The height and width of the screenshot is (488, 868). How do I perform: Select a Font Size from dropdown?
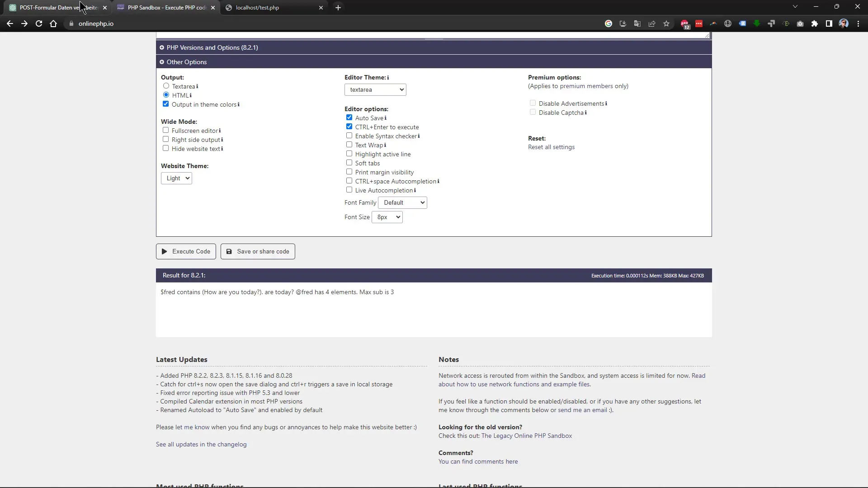(x=387, y=217)
